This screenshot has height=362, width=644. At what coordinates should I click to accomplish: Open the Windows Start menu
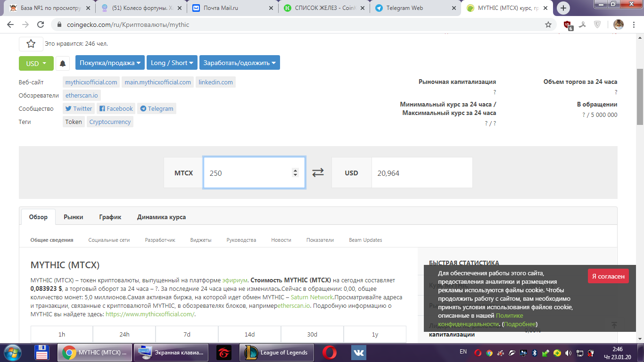click(13, 352)
